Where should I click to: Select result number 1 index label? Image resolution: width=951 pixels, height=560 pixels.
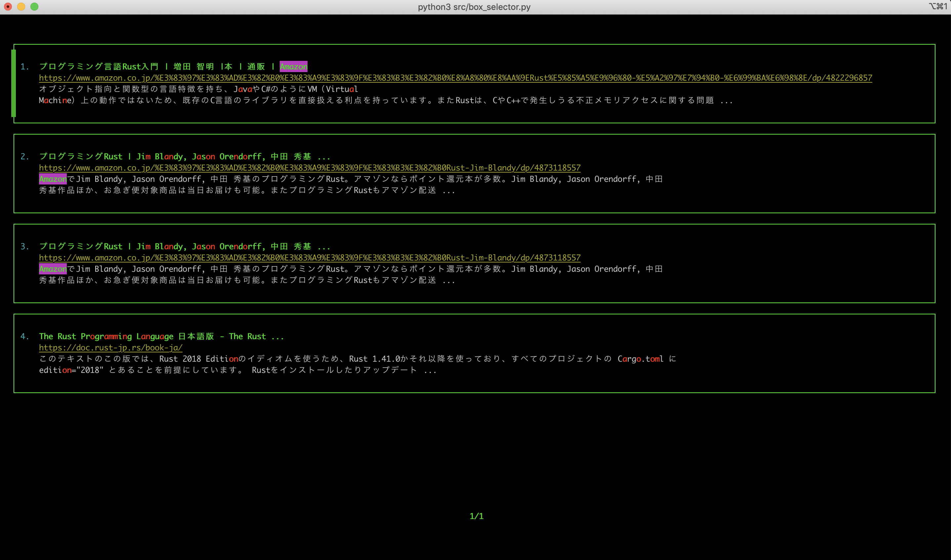pyautogui.click(x=24, y=67)
